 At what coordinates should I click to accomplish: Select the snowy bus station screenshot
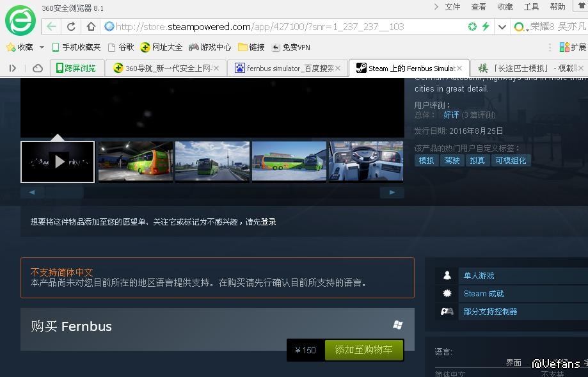[289, 162]
